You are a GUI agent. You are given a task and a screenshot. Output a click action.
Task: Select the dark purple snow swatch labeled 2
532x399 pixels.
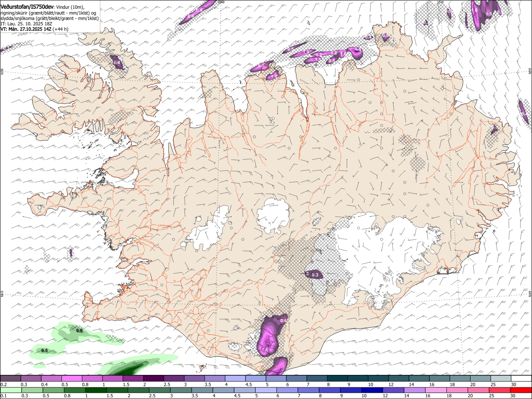click(x=153, y=378)
